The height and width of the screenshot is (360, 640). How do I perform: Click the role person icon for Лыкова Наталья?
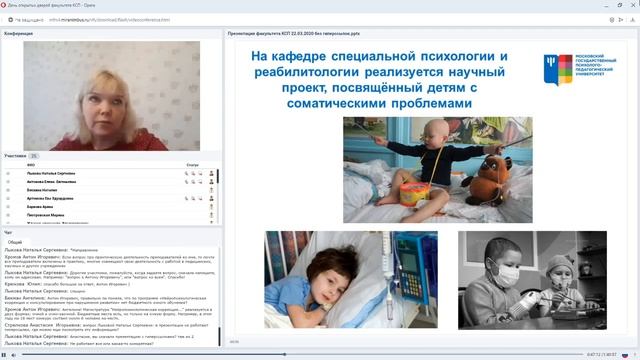[211, 173]
